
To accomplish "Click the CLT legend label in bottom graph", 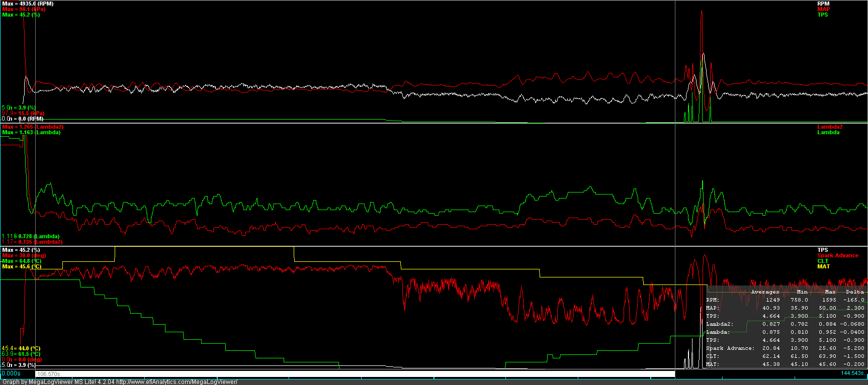I will point(823,261).
